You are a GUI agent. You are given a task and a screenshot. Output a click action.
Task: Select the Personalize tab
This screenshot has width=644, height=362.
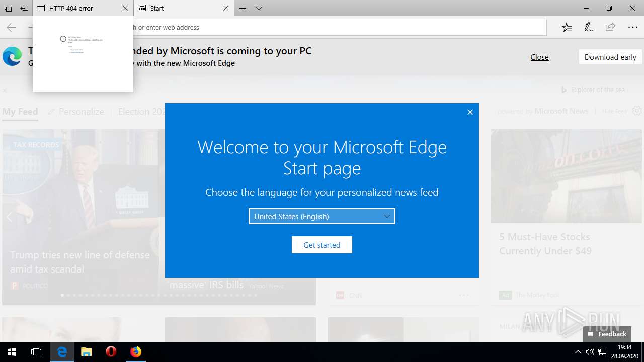pos(76,112)
